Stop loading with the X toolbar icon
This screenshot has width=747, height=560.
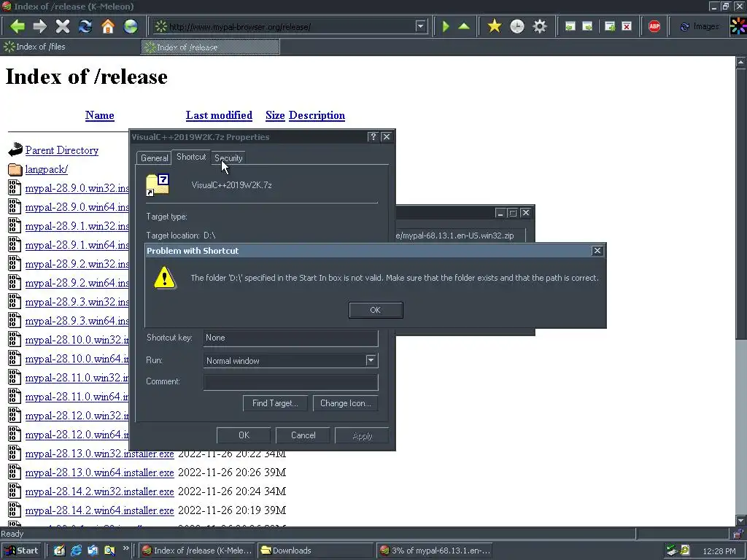tap(63, 26)
